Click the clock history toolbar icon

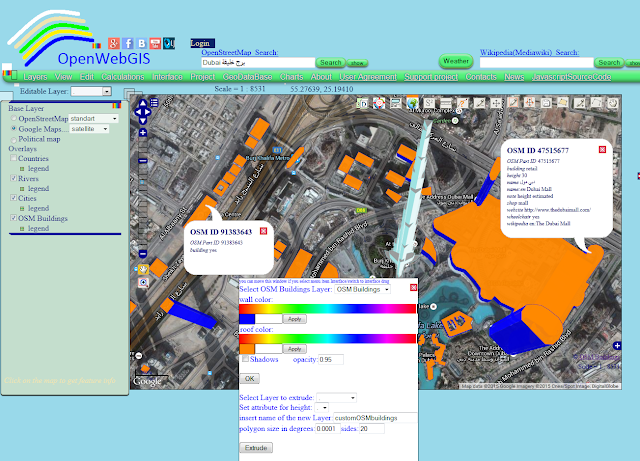tap(613, 103)
